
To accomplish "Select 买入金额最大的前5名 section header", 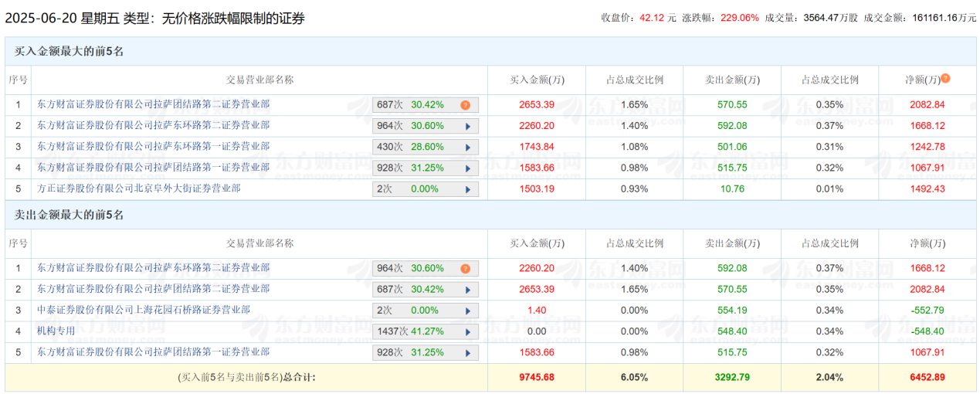I will pyautogui.click(x=70, y=52).
